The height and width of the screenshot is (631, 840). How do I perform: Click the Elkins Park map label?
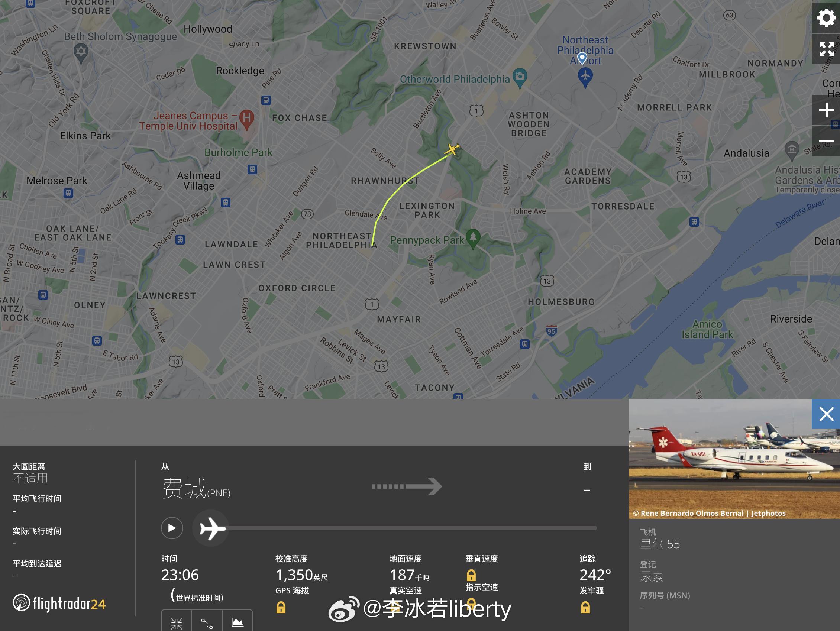pos(85,136)
